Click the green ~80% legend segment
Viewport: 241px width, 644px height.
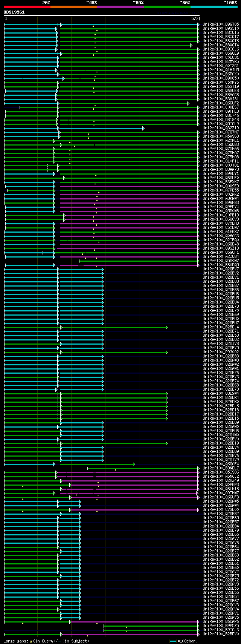point(167,7)
